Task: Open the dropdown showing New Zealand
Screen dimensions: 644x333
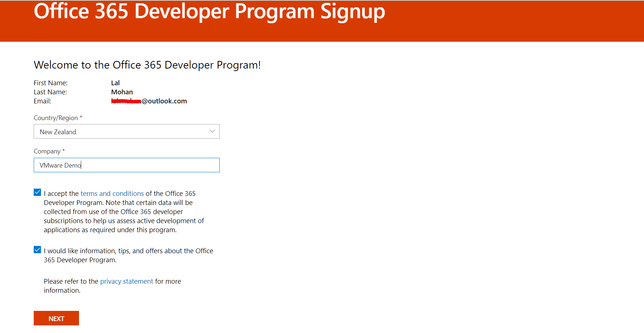Action: point(123,132)
